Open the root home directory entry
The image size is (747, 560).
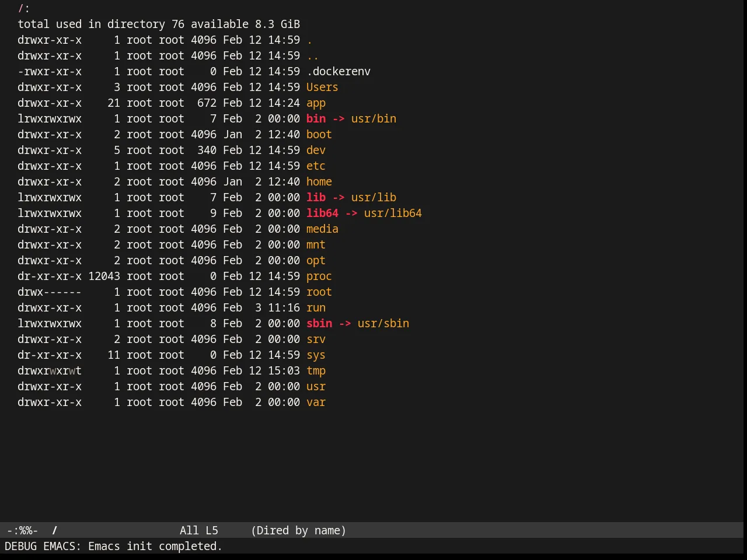[x=319, y=292]
